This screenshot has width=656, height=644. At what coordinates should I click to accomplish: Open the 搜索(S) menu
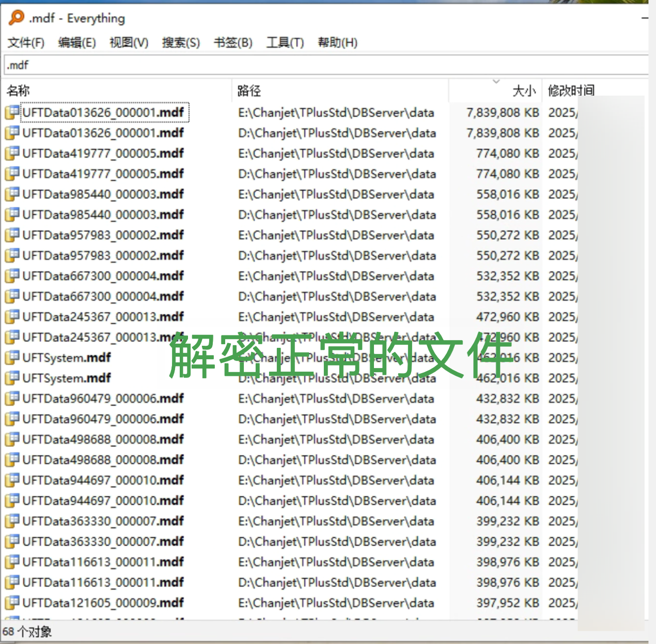point(181,42)
